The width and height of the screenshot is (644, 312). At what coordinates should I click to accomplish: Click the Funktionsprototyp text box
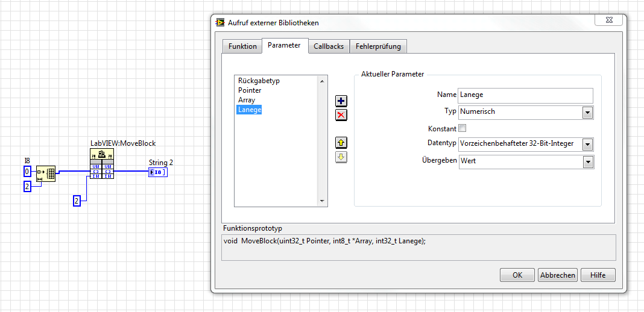coord(418,247)
